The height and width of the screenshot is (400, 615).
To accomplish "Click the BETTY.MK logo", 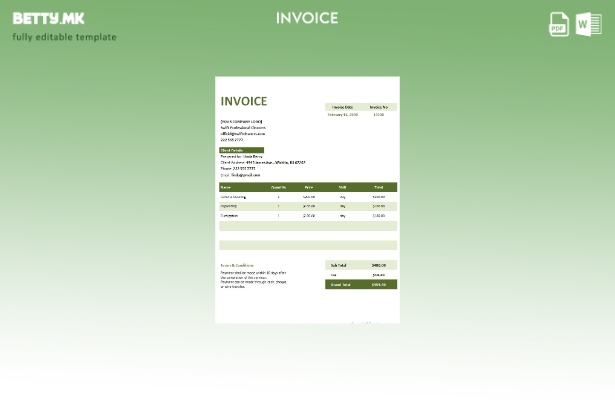I will tap(48, 18).
